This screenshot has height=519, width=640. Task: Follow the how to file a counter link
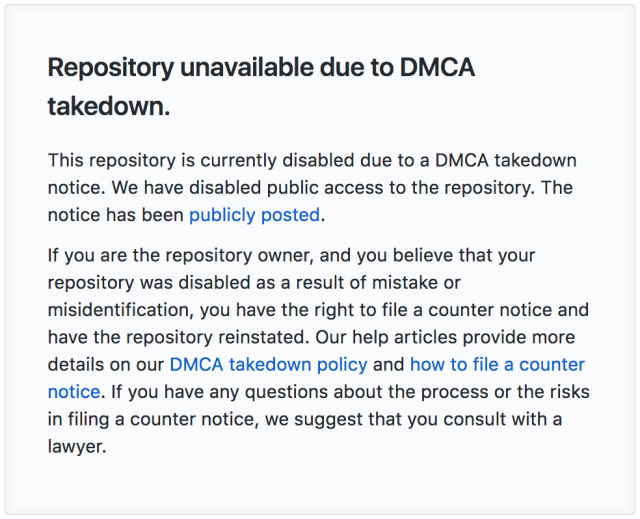coord(497,364)
